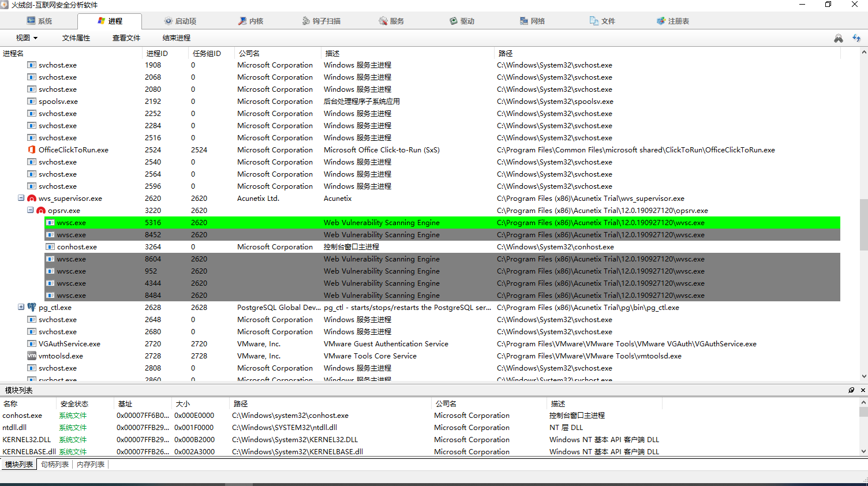This screenshot has width=868, height=486.
Task: Collapse the opsrv.exe tree node
Action: [31, 210]
